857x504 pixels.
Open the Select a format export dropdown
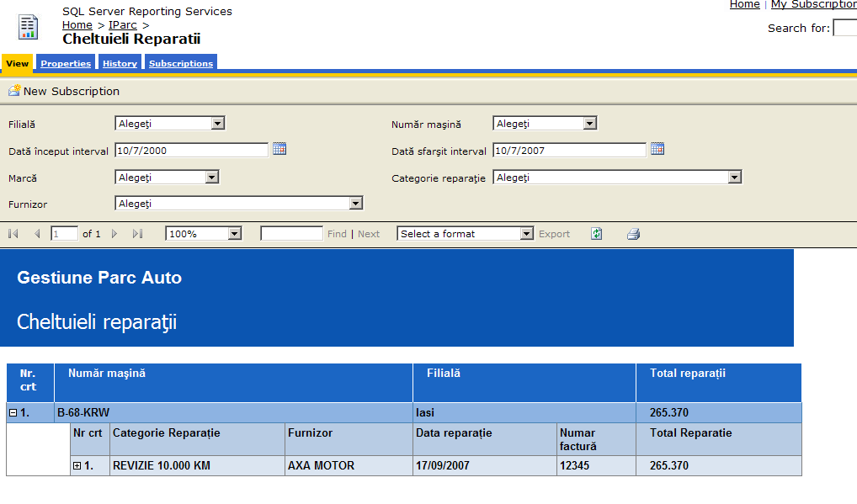click(x=465, y=234)
